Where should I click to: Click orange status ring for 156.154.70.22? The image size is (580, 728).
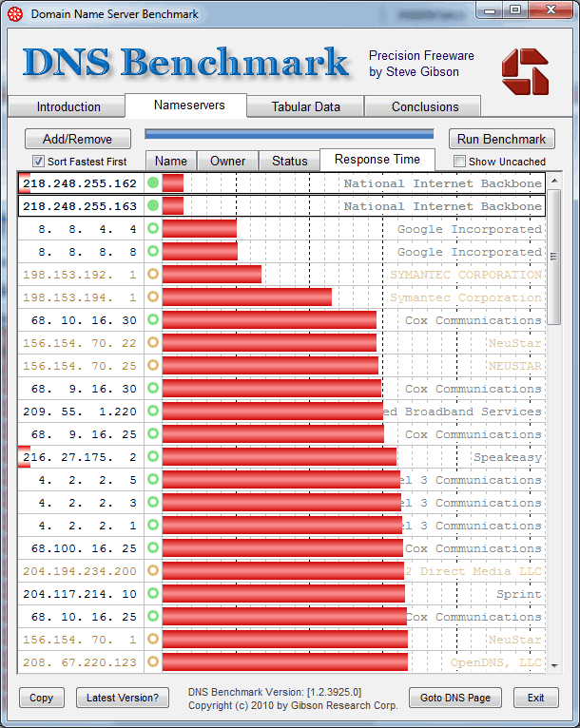(x=153, y=342)
